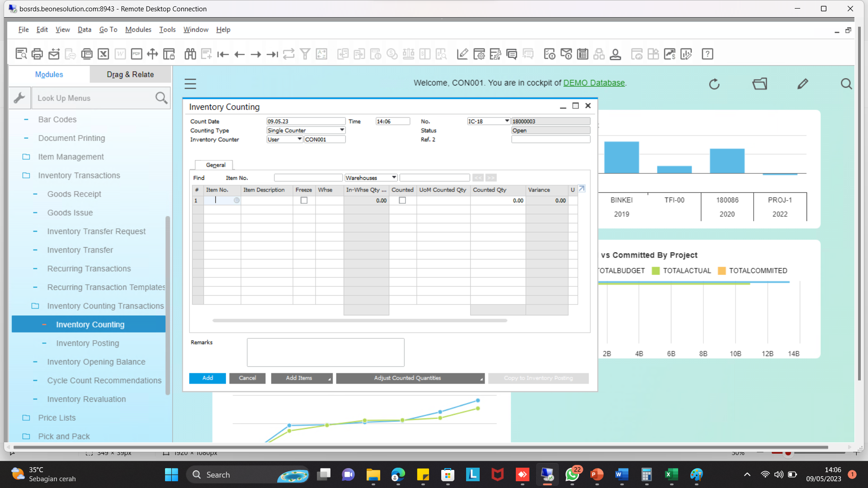The width and height of the screenshot is (868, 488).
Task: Click the magnifier in Look Up Menus
Action: (161, 98)
